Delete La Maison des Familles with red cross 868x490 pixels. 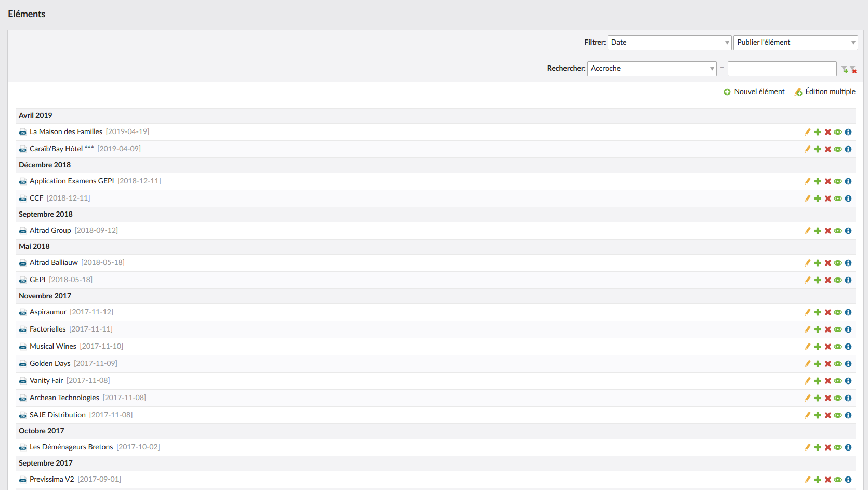(828, 132)
